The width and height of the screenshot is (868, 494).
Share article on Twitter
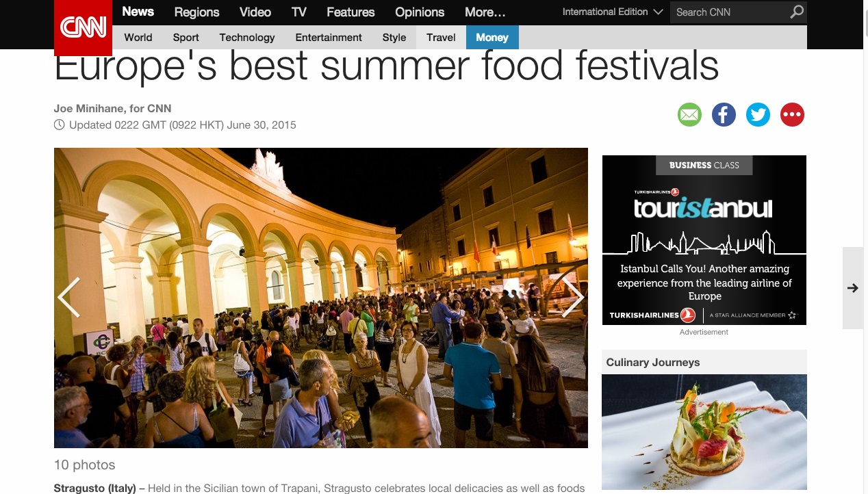(x=758, y=115)
